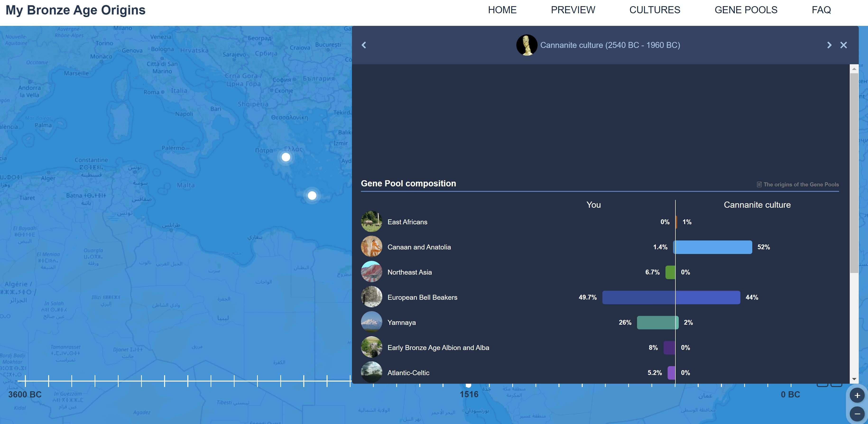
Task: Open the PREVIEW menu item
Action: pyautogui.click(x=573, y=10)
